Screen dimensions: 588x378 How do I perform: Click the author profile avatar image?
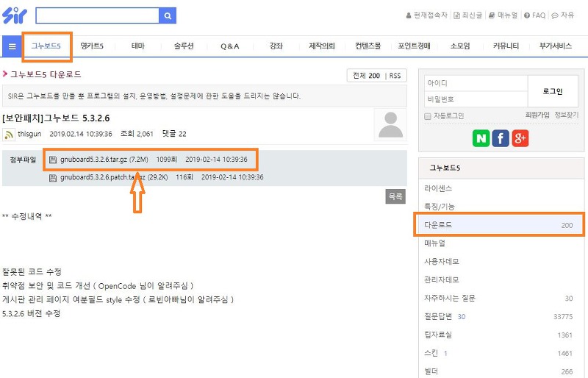pyautogui.click(x=390, y=124)
